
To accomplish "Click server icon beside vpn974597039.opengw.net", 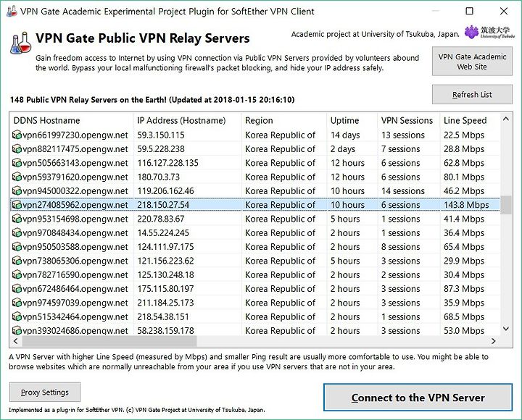I will coord(17,303).
